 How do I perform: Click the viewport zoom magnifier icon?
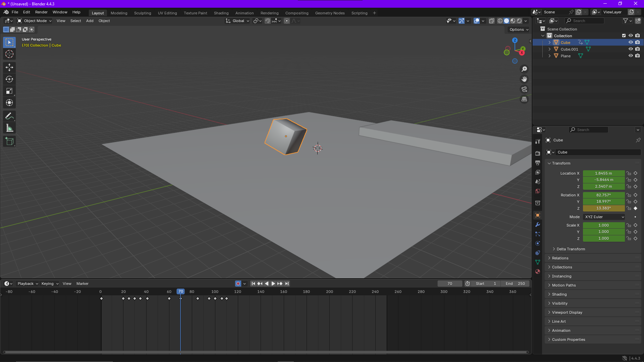pos(524,69)
